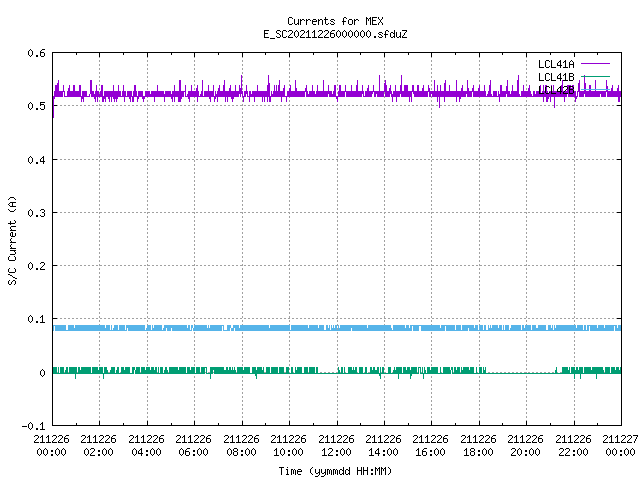Click the x-axis tick '211227 00:00'
Viewport: 640px width, 480px height.
pyautogui.click(x=620, y=446)
